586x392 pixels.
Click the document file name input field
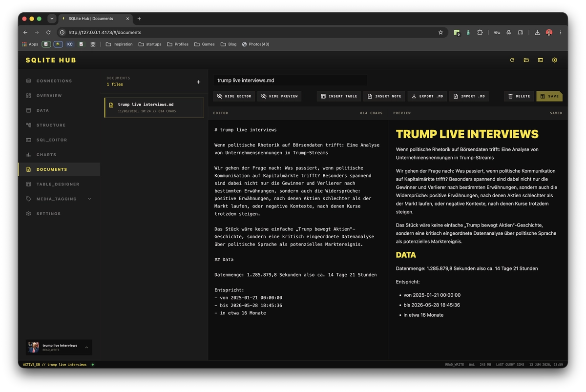290,81
